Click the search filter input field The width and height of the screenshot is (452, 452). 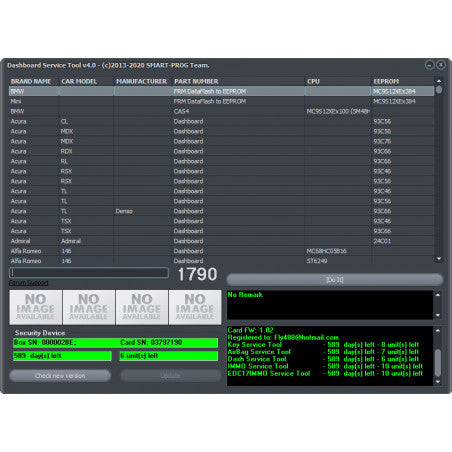click(x=89, y=273)
